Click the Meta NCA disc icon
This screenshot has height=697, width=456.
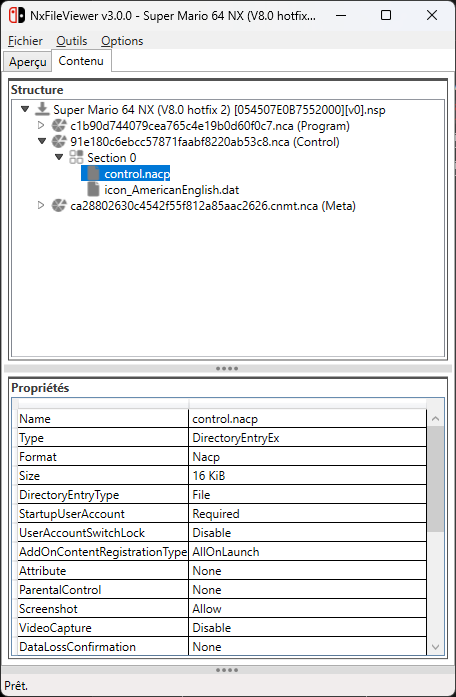[x=59, y=206]
